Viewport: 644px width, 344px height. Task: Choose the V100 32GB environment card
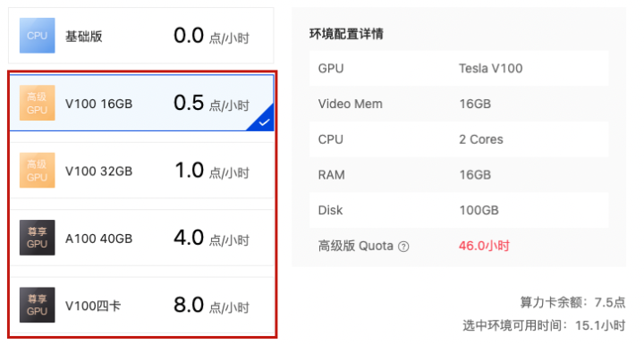(x=141, y=171)
